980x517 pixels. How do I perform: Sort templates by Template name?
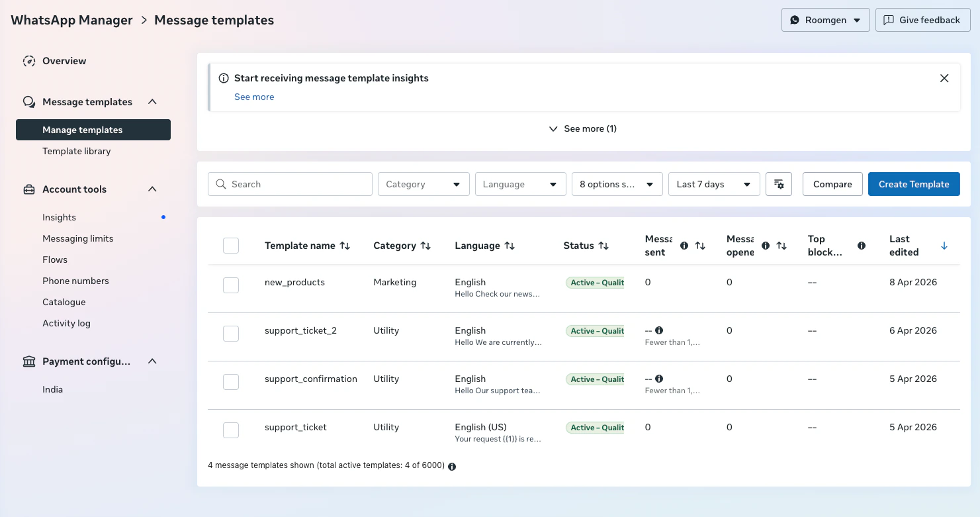345,246
